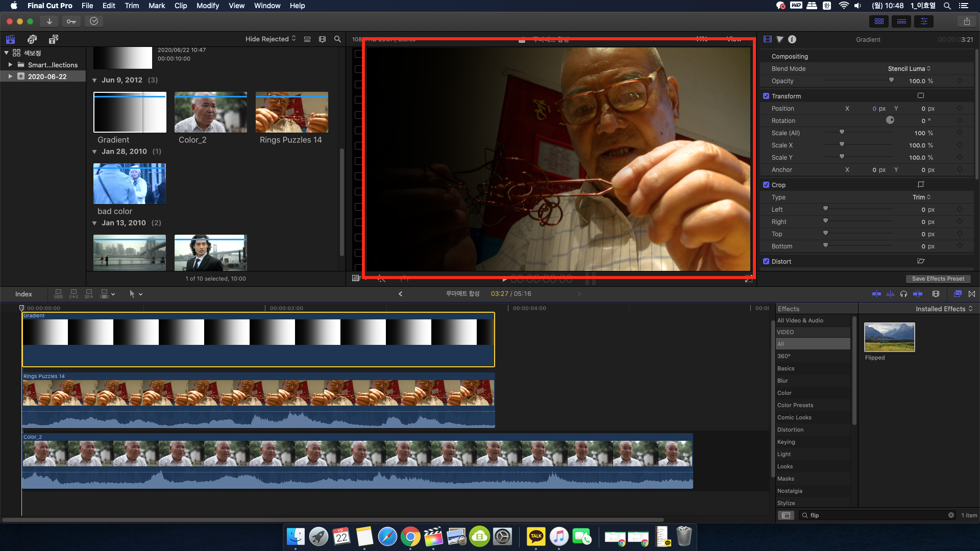980x551 pixels.
Task: Show the Info inspector tab icon
Action: (792, 39)
